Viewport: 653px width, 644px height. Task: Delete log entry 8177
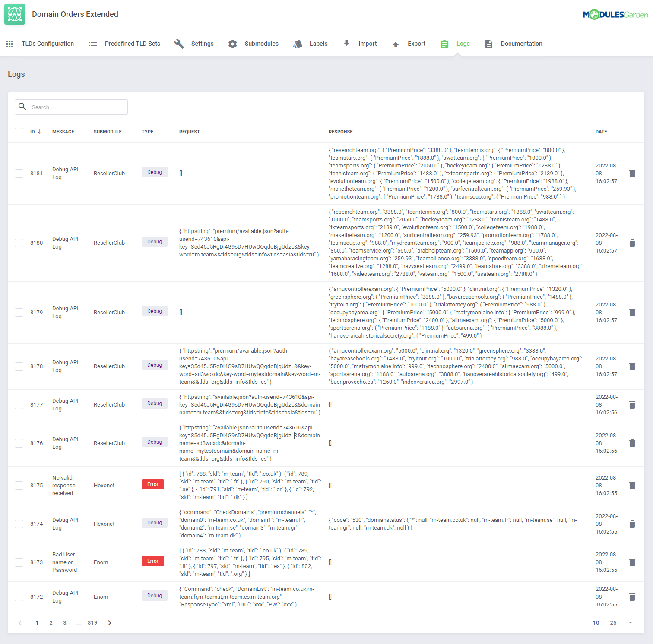pyautogui.click(x=632, y=405)
